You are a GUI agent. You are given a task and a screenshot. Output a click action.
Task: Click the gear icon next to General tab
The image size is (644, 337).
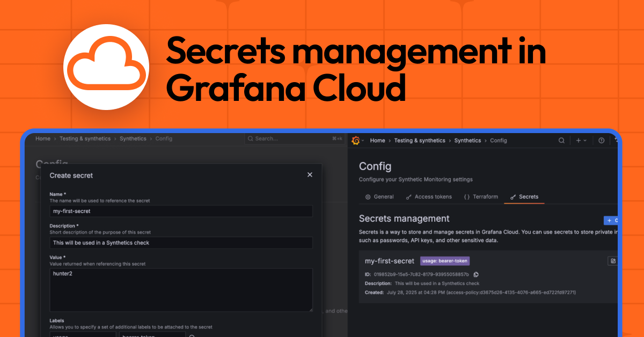367,196
